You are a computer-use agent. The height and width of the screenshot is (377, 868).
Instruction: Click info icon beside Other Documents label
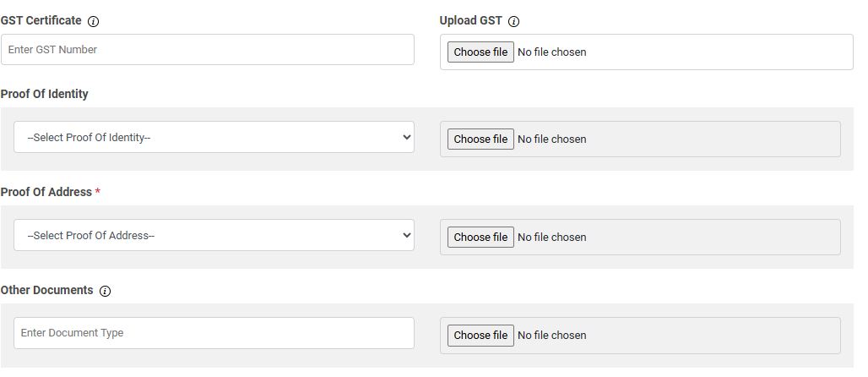click(105, 291)
